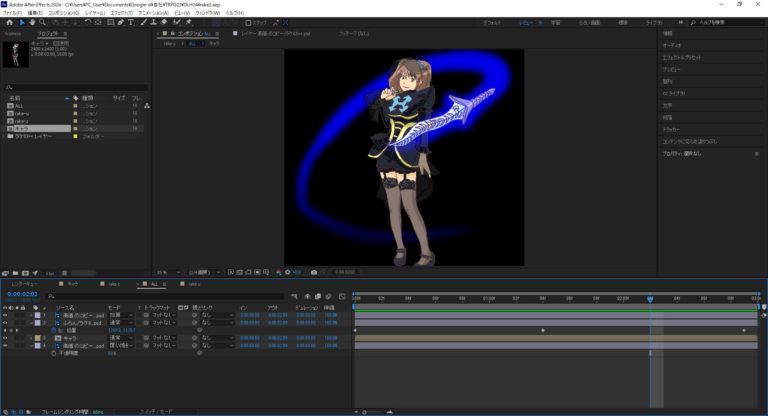
Task: Hide layer 3 キャラ with its eye icon
Action: click(5, 338)
